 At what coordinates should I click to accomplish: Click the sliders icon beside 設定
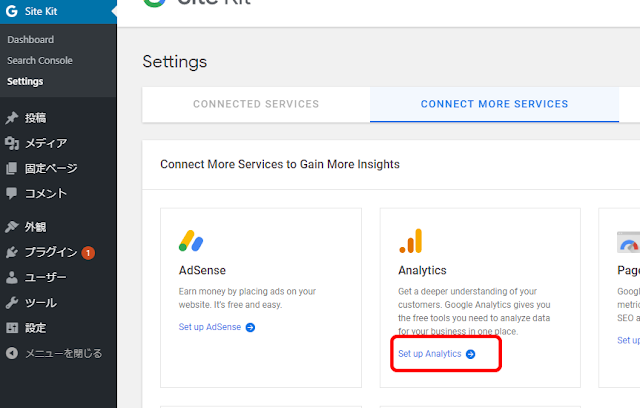coord(12,328)
